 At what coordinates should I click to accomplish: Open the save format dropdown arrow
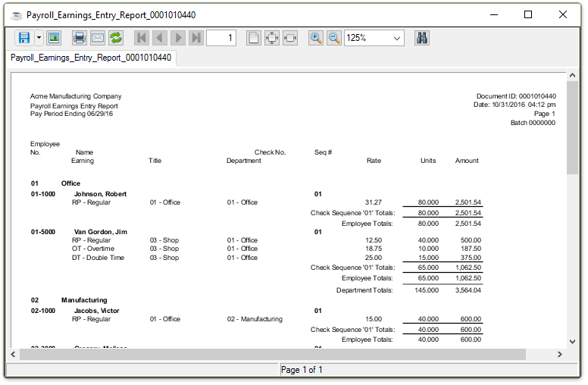tap(39, 38)
